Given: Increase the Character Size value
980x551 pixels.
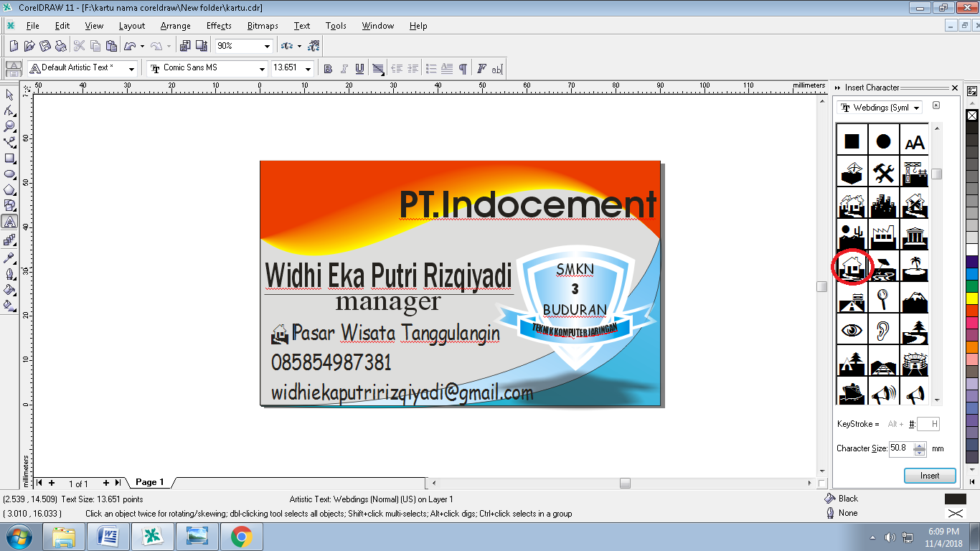Looking at the screenshot, I should pyautogui.click(x=919, y=445).
